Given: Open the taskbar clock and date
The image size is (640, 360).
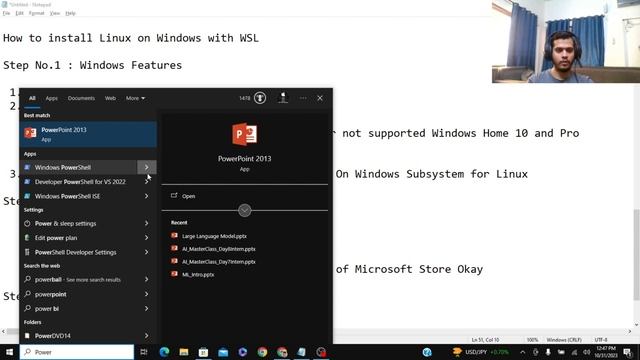Looking at the screenshot, I should pyautogui.click(x=605, y=352).
